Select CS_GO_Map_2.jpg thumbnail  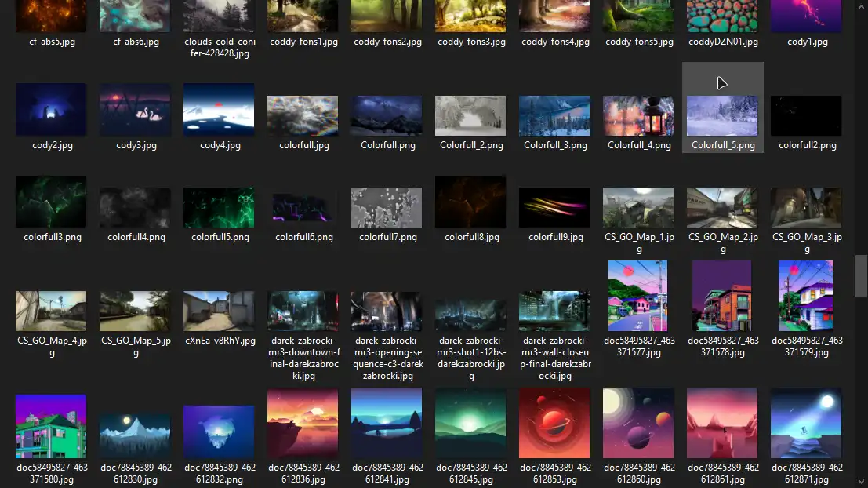(722, 207)
